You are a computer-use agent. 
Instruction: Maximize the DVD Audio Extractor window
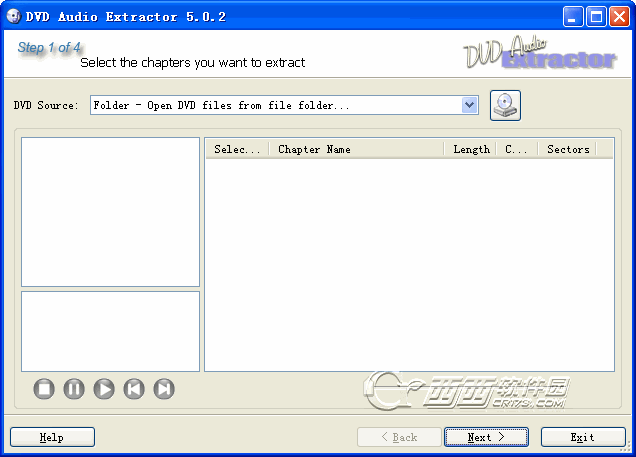(x=596, y=17)
